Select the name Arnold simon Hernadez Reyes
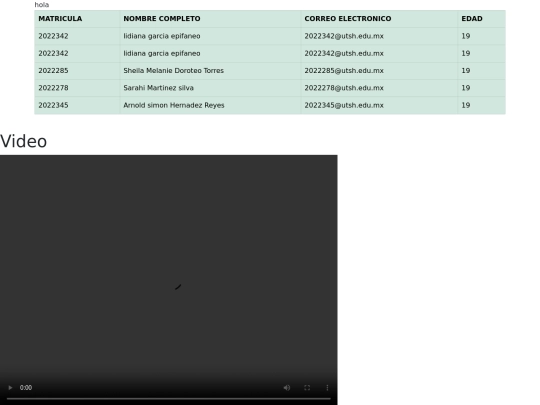The height and width of the screenshot is (405, 540). click(174, 105)
